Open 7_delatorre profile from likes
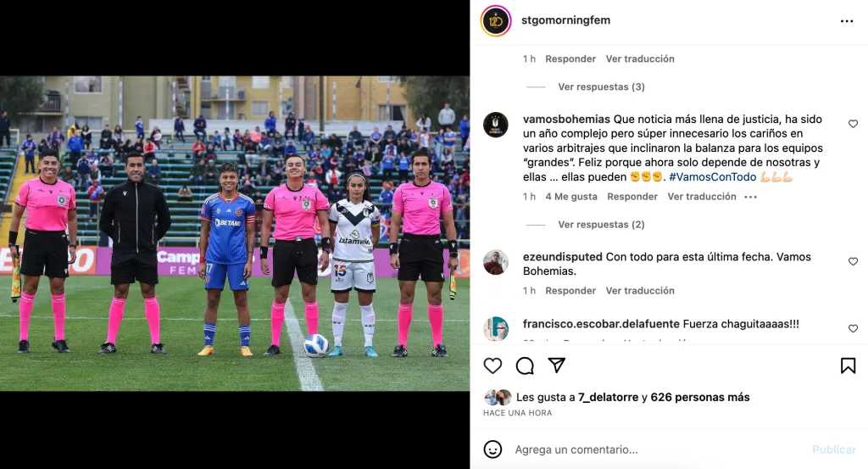 (x=608, y=397)
